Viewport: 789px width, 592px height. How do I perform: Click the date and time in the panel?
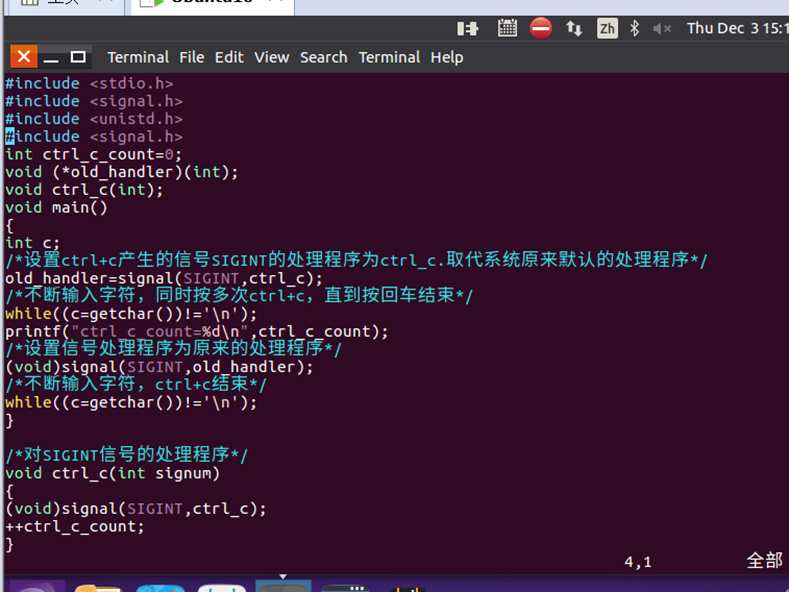tap(737, 28)
